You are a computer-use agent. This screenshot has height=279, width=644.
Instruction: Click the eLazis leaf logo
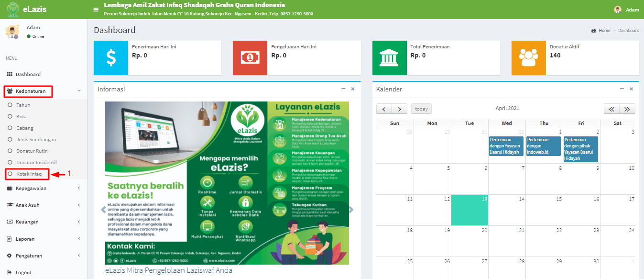[13, 9]
